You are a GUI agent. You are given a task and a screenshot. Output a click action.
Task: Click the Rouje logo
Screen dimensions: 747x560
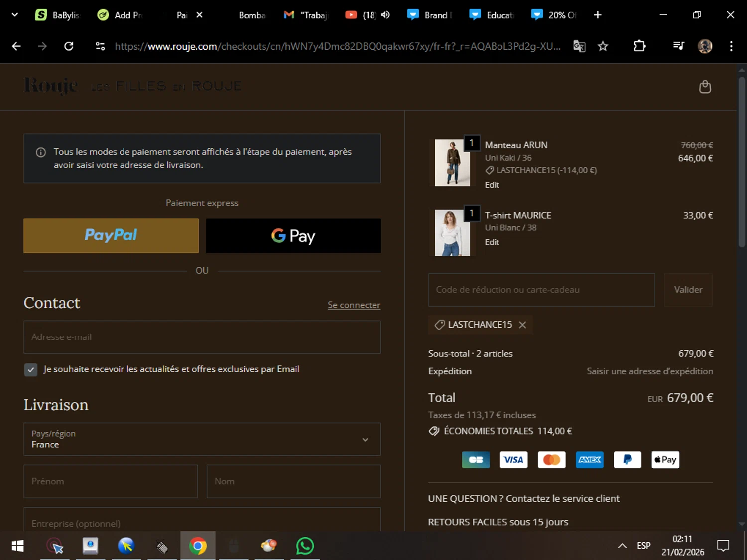pos(51,85)
